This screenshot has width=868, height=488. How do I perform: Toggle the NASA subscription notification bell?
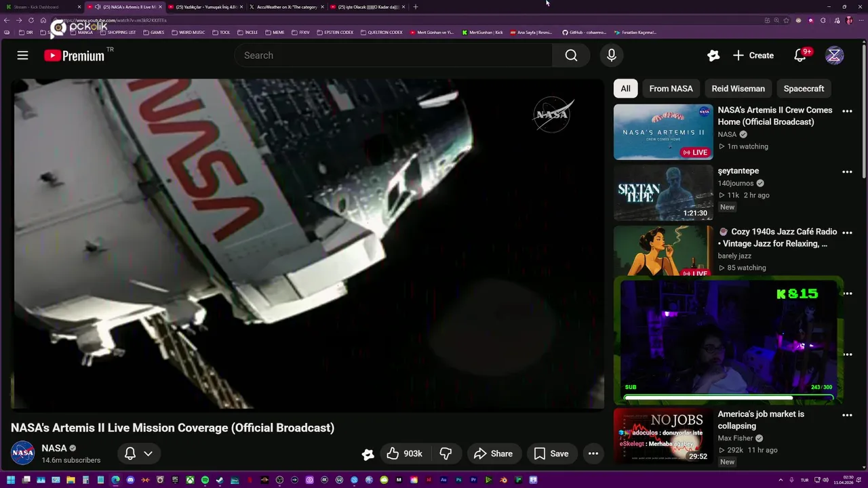[x=130, y=453]
